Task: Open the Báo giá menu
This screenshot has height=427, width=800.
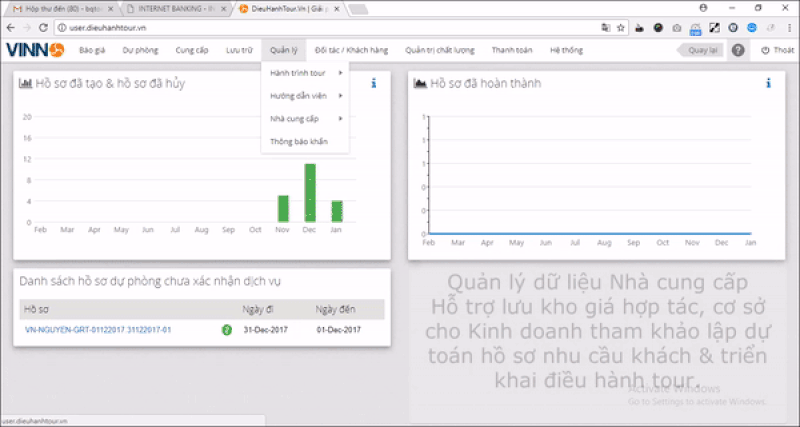Action: coord(92,49)
